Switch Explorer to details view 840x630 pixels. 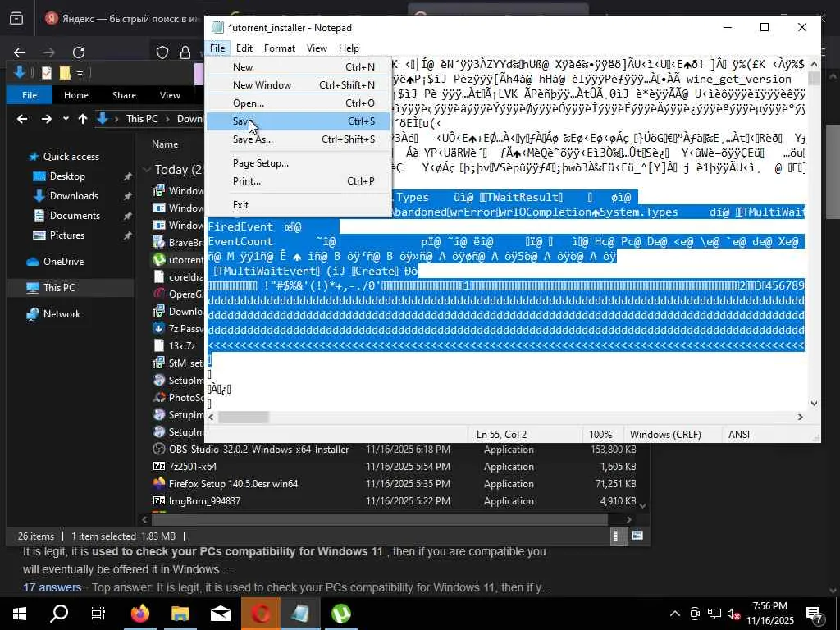pos(616,536)
